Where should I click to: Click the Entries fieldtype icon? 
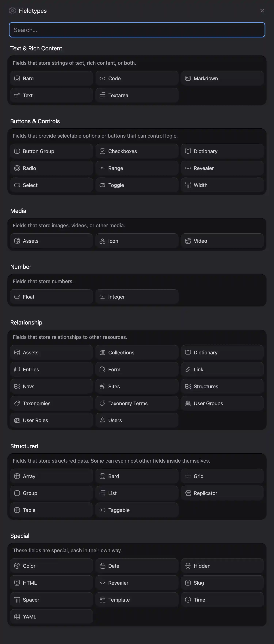[17, 369]
